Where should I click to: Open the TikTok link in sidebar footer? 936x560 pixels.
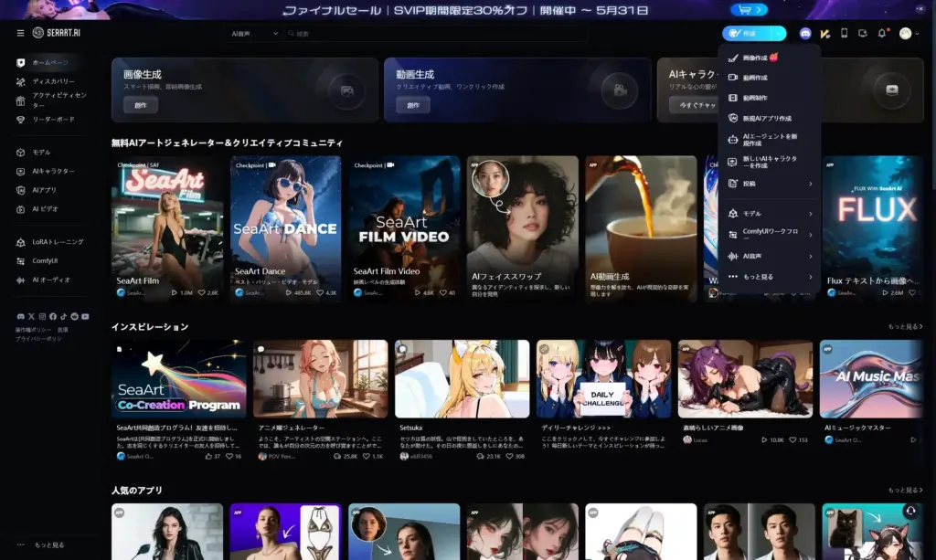point(63,317)
